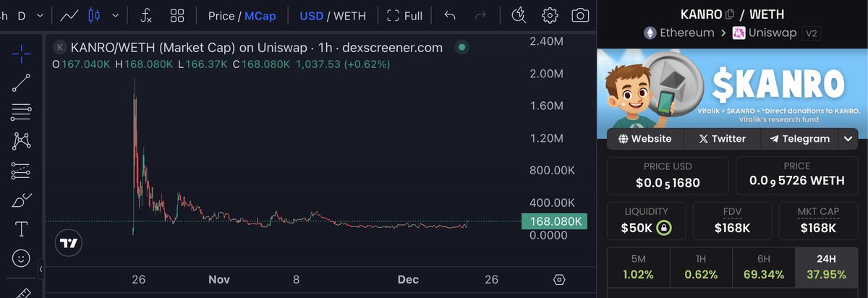Click the LIQUIDITY $50K box
Screen dimensions: 868x298
pyautogui.click(x=646, y=221)
